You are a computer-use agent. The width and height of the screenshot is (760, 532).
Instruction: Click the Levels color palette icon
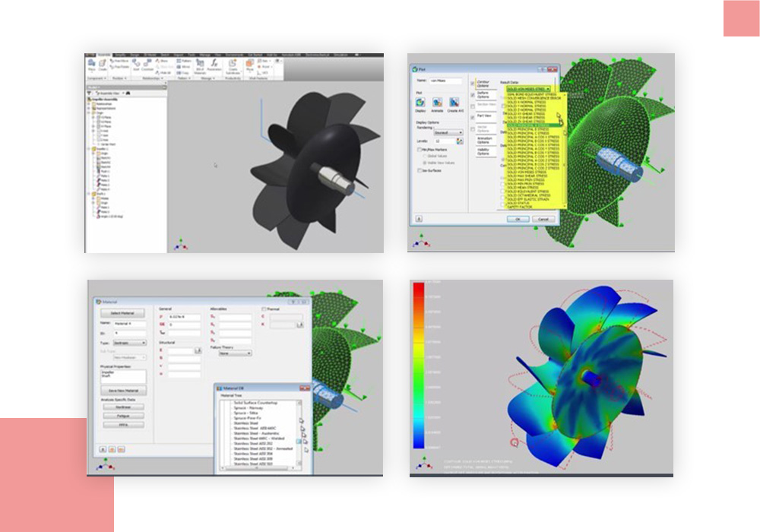(x=460, y=141)
